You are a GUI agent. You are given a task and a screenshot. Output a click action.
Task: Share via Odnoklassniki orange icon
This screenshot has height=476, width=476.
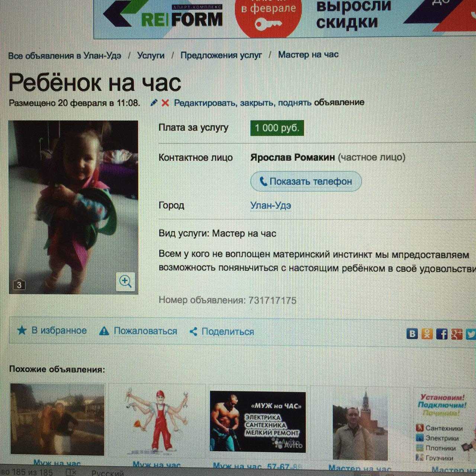coord(427,334)
